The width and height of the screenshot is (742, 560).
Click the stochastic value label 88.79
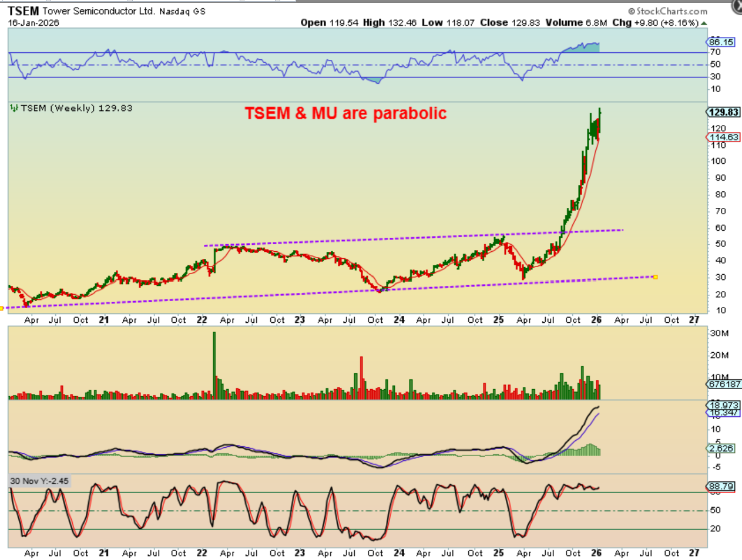[721, 487]
